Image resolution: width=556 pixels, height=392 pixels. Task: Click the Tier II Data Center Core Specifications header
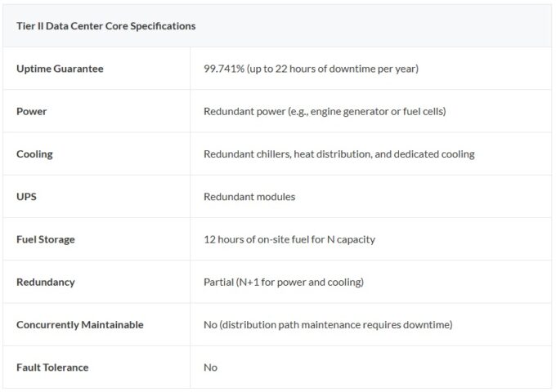click(x=106, y=26)
